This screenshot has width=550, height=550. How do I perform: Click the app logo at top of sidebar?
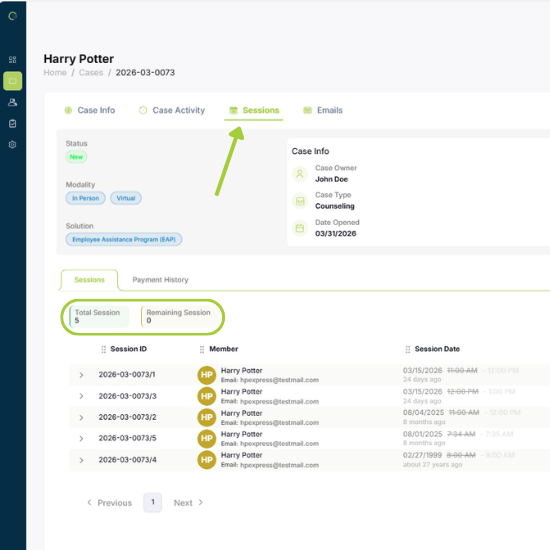[13, 16]
